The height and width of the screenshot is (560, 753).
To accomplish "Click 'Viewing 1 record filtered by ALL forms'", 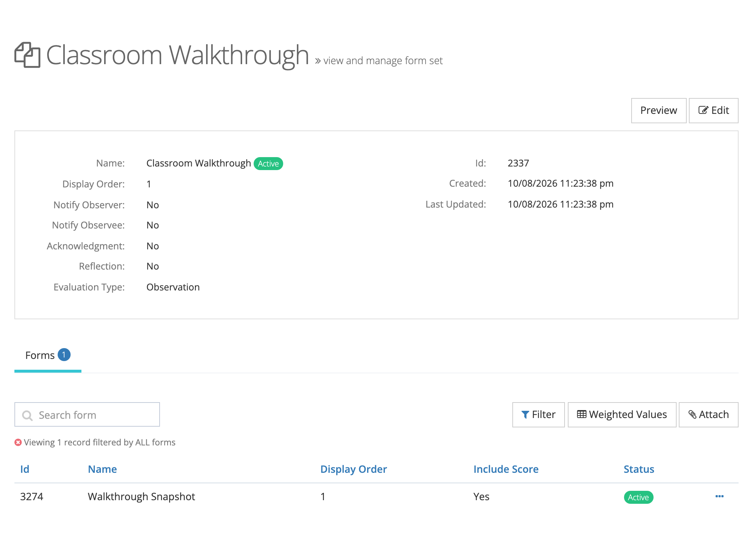I will [99, 442].
